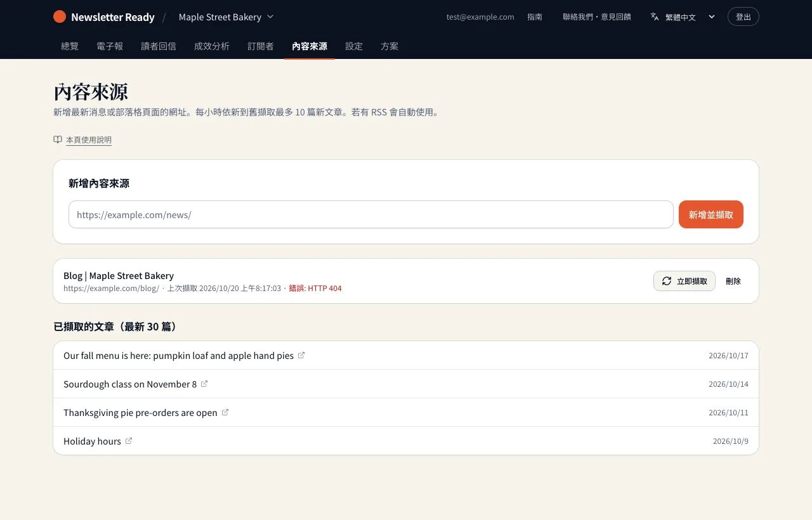
Task: Click the test@example.com account email
Action: [480, 17]
